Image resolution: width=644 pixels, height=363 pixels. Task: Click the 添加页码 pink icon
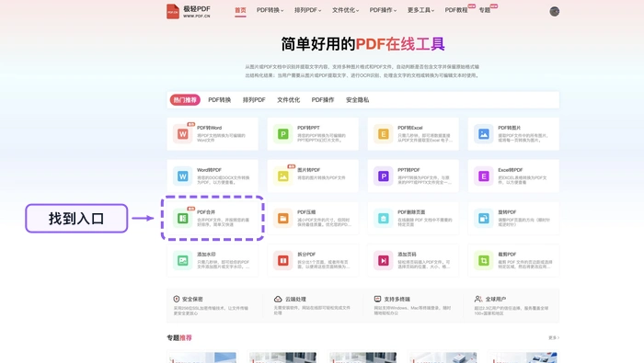[384, 260]
